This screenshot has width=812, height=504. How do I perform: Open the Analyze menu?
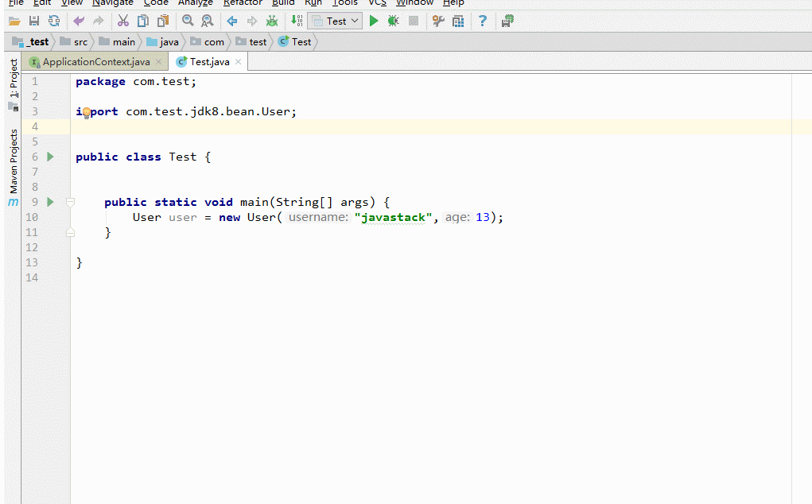click(x=195, y=3)
